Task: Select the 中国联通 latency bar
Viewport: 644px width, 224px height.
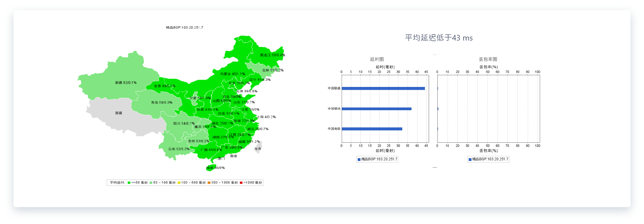Action: (383, 88)
